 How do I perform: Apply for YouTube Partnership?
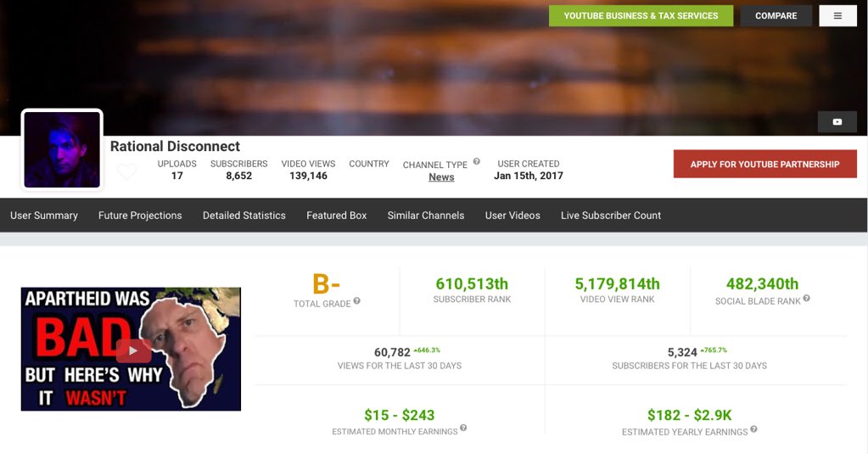(x=765, y=164)
